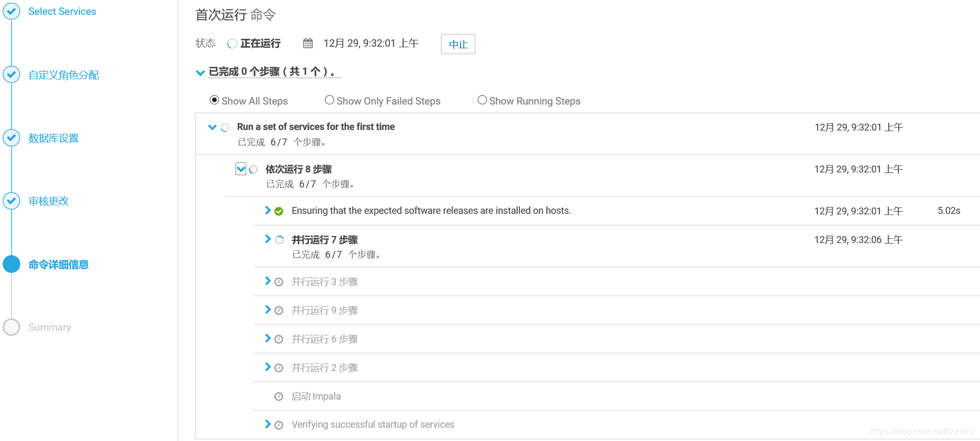The height and width of the screenshot is (441, 980).
Task: Click the running spinner next to 正在运行
Action: [x=232, y=44]
